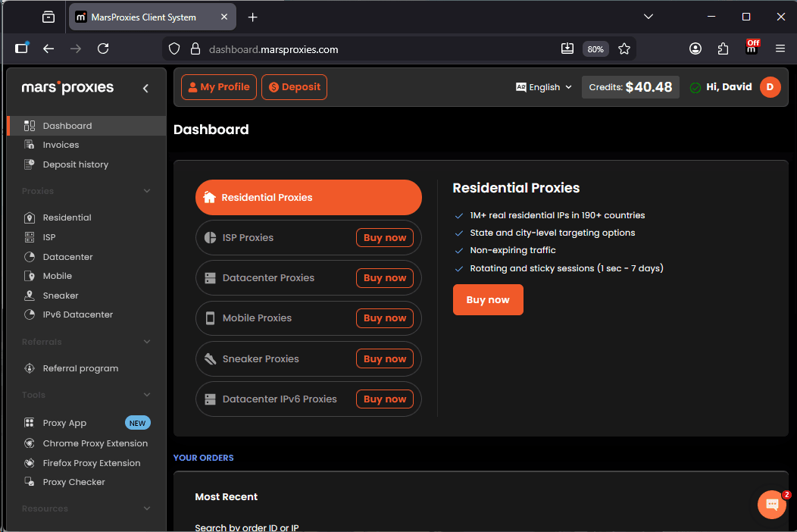Toggle the browser sidebar icon
Screen dimensions: 797x532
[21, 48]
